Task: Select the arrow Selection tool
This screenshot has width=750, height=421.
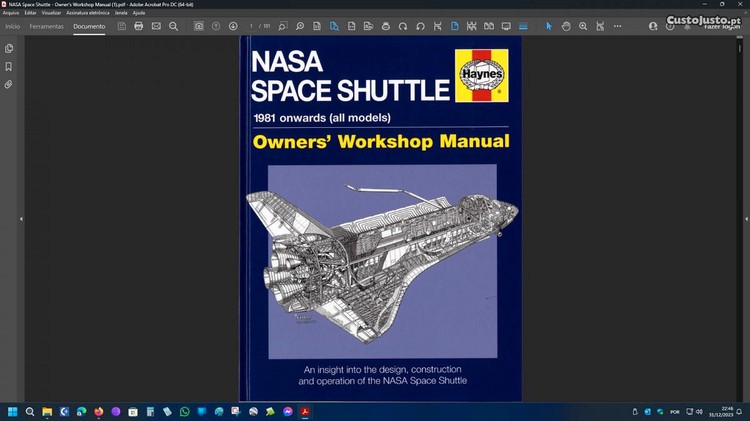Action: pyautogui.click(x=548, y=26)
